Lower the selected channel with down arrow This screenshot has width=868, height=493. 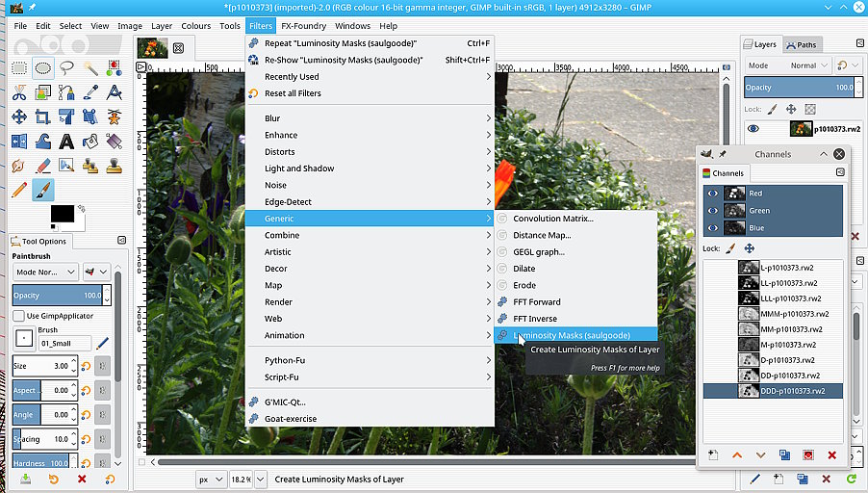(760, 454)
